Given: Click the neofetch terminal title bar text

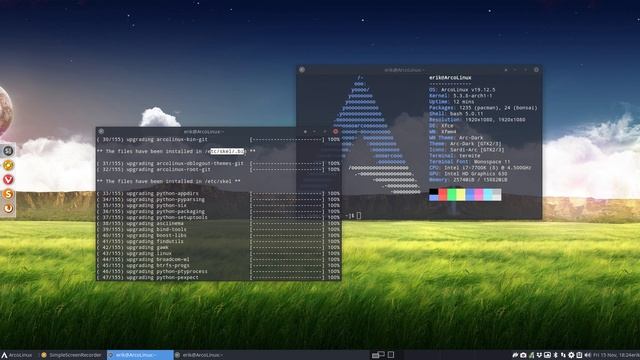Looking at the screenshot, I should 404,70.
